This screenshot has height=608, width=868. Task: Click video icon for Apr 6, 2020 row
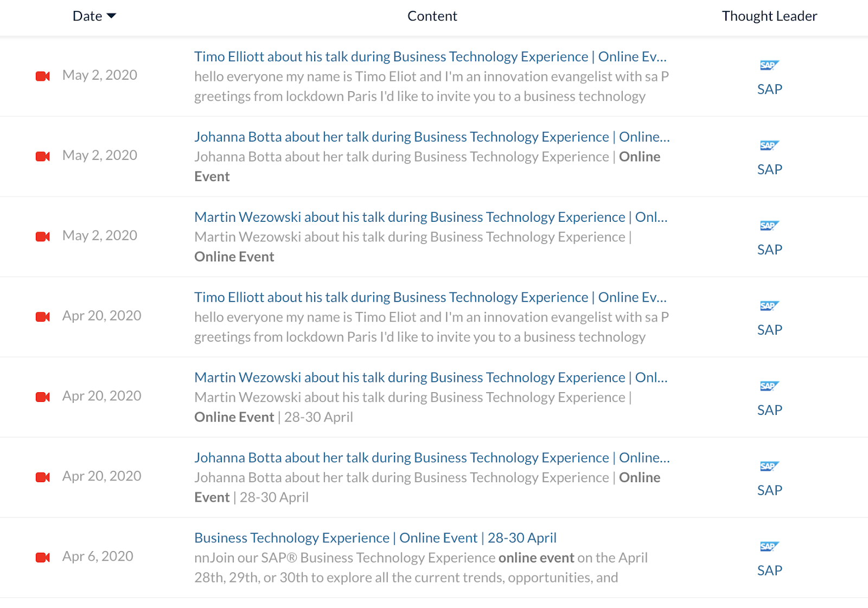(x=43, y=558)
